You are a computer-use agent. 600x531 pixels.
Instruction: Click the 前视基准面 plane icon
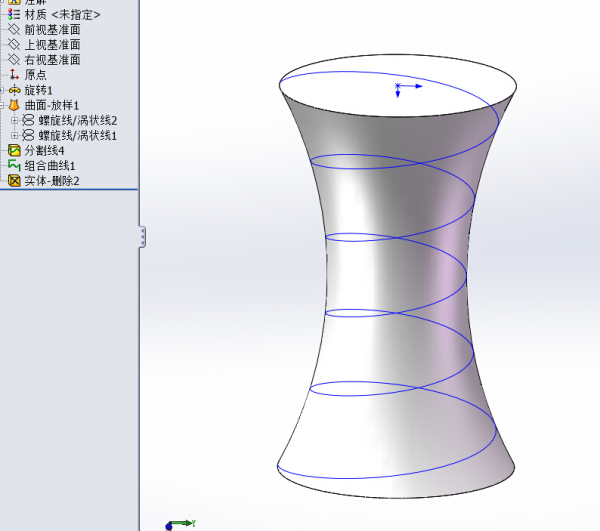click(x=14, y=29)
